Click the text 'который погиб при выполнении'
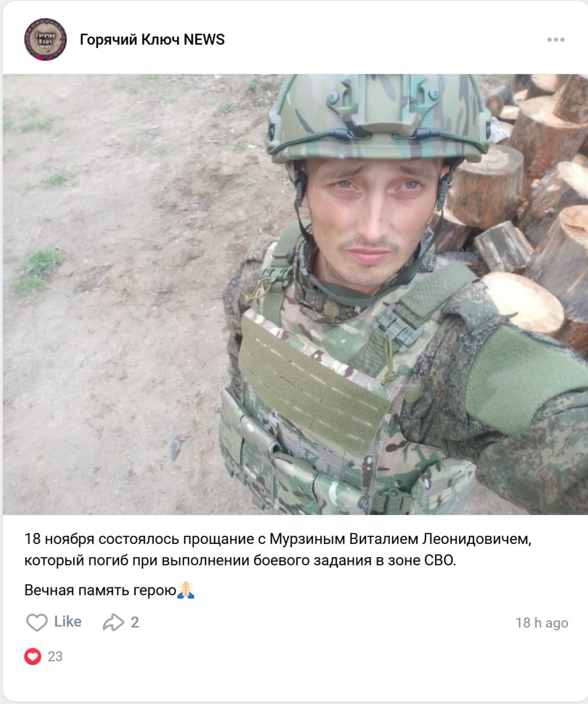The width and height of the screenshot is (588, 704). click(137, 560)
